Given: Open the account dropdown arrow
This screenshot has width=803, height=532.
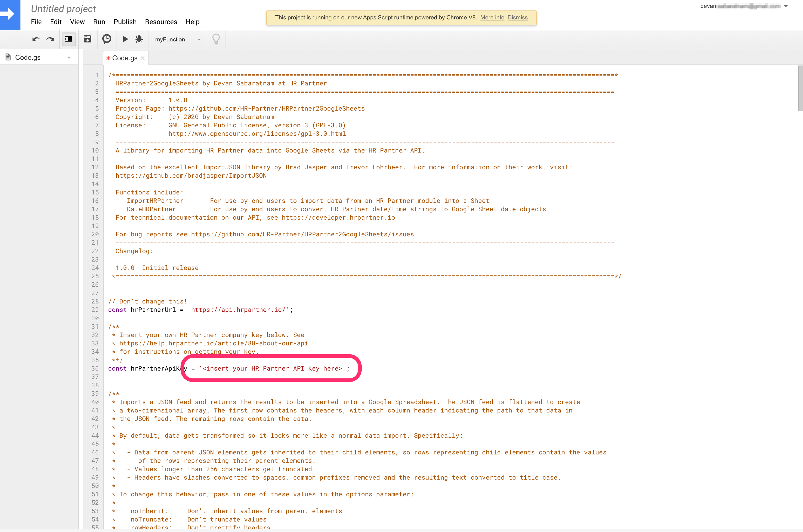Looking at the screenshot, I should (x=786, y=6).
